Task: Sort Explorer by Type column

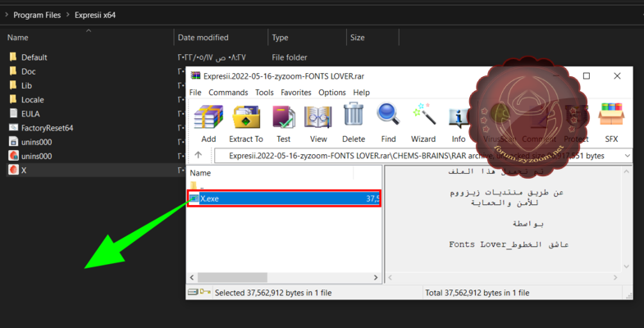Action: tap(280, 38)
